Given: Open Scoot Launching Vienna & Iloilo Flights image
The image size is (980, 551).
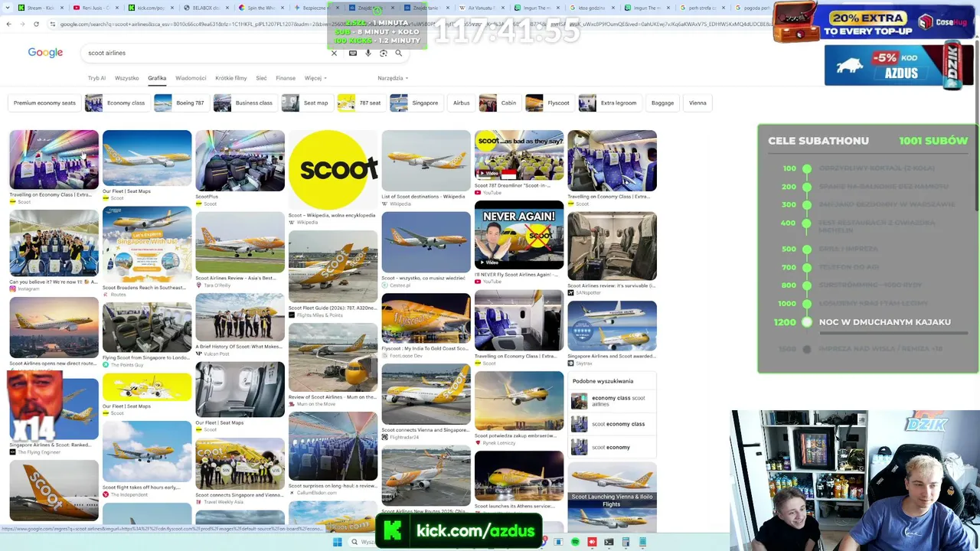Looking at the screenshot, I should click(x=612, y=496).
